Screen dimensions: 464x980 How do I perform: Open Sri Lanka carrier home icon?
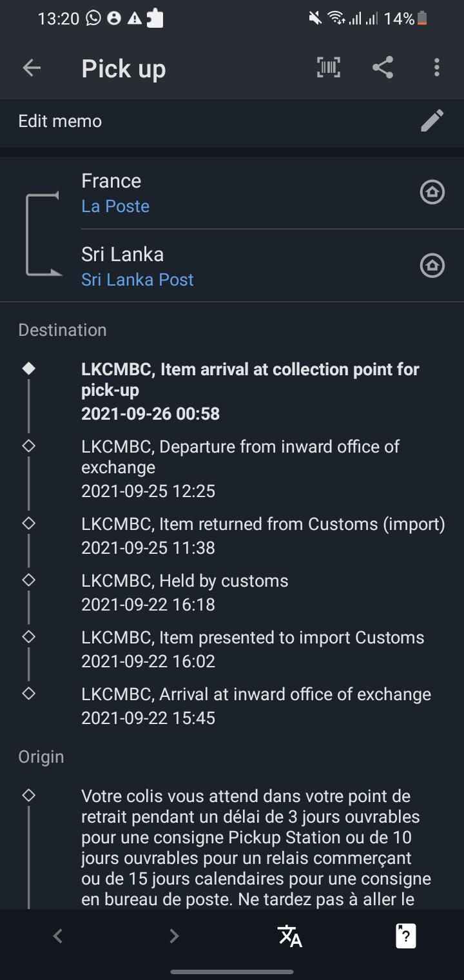click(432, 266)
